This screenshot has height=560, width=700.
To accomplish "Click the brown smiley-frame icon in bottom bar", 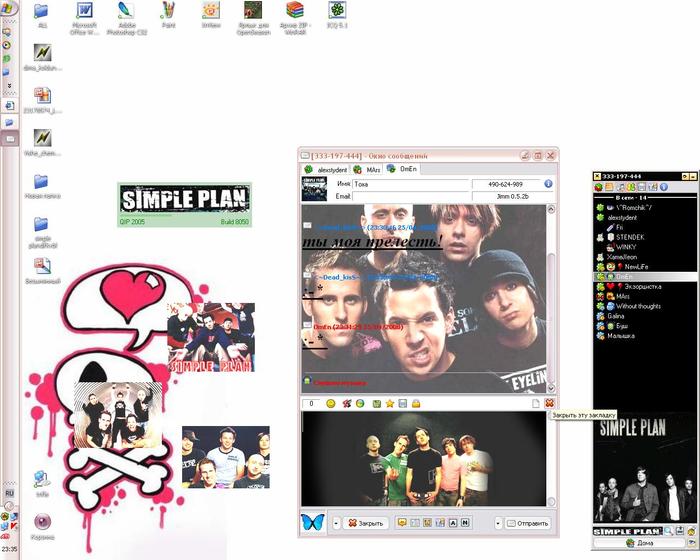I will coord(427,522).
